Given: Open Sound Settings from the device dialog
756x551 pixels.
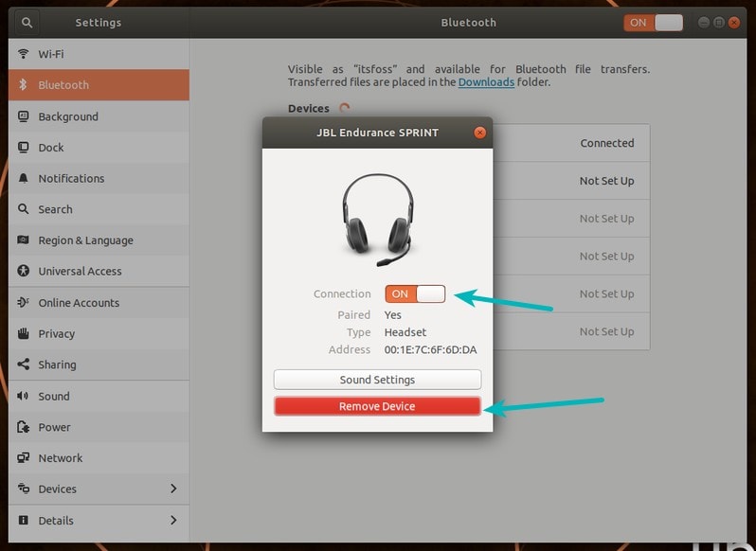Looking at the screenshot, I should (377, 380).
